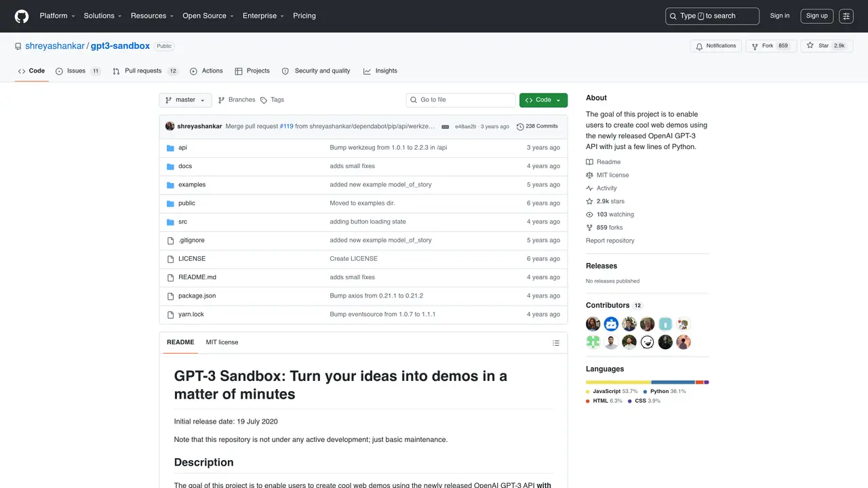Viewport: 868px width, 488px height.
Task: View repository Activity
Action: click(601, 188)
